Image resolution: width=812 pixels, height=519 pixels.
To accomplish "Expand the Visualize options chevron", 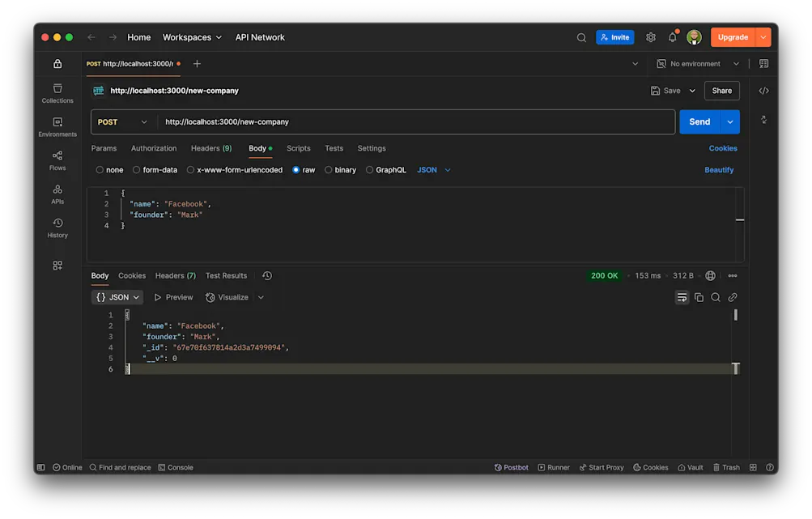I will (x=261, y=297).
